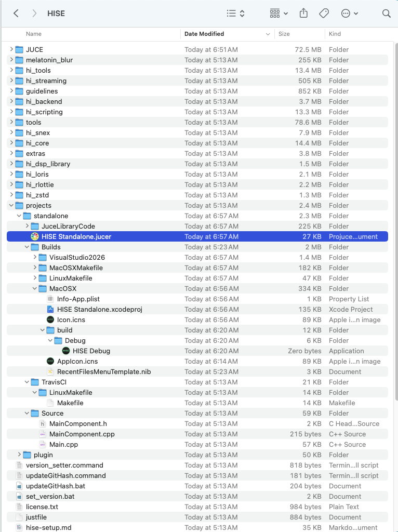The width and height of the screenshot is (398, 532).
Task: Select the hi_dsp_library folder name
Action: tap(48, 164)
